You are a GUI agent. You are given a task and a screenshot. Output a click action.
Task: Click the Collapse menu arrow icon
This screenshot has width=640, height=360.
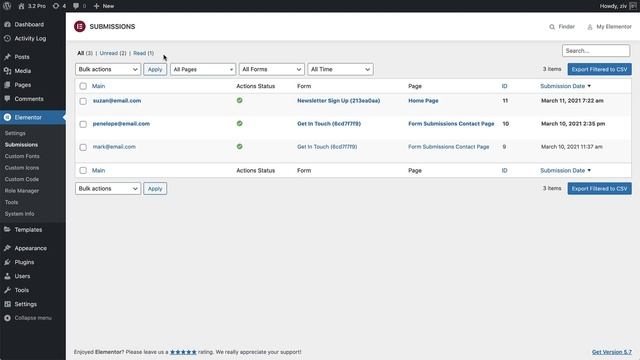7,318
